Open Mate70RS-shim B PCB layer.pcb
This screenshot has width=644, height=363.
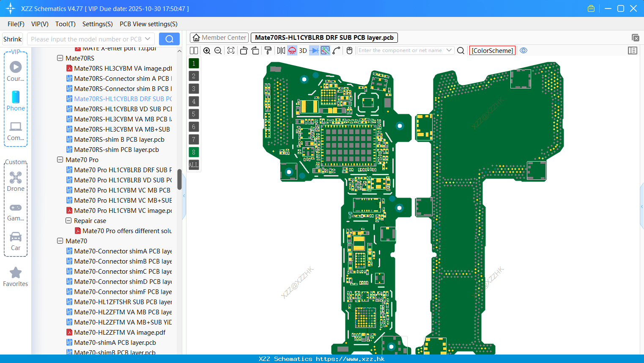[115, 139]
